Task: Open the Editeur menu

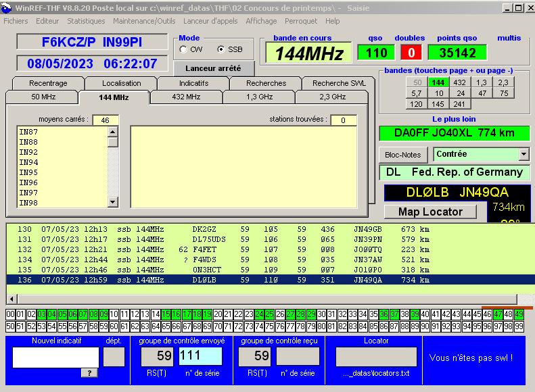Action: [47, 21]
